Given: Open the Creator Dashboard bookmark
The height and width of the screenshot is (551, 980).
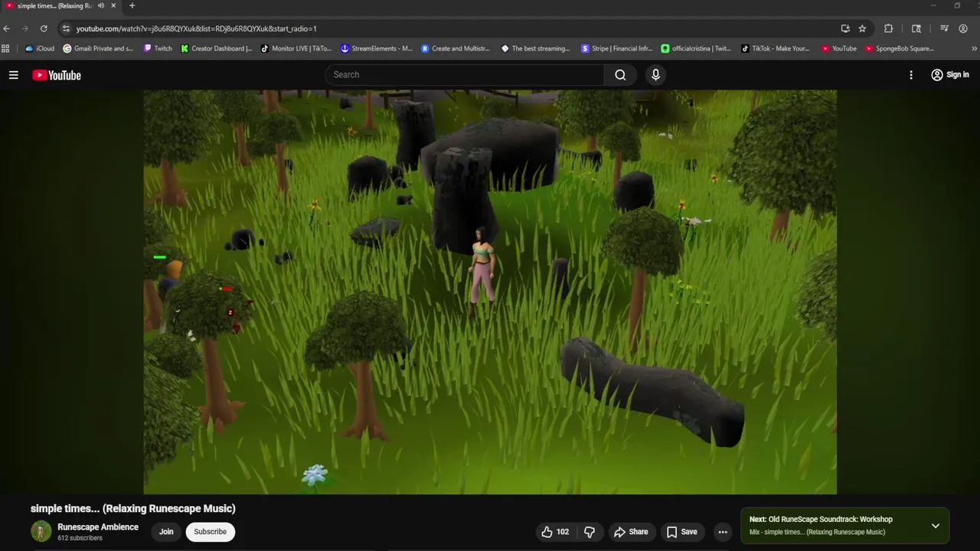Looking at the screenshot, I should (x=217, y=48).
